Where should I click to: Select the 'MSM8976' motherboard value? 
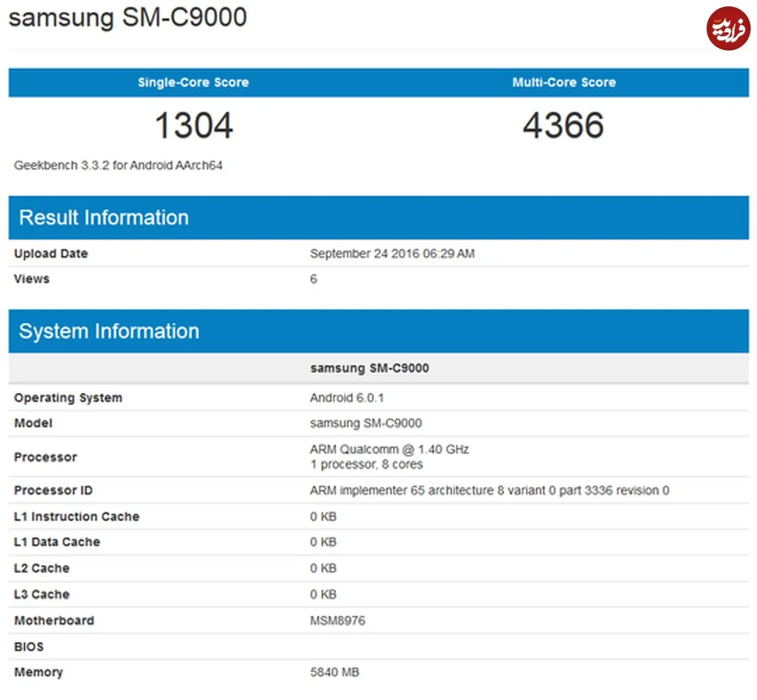337,620
